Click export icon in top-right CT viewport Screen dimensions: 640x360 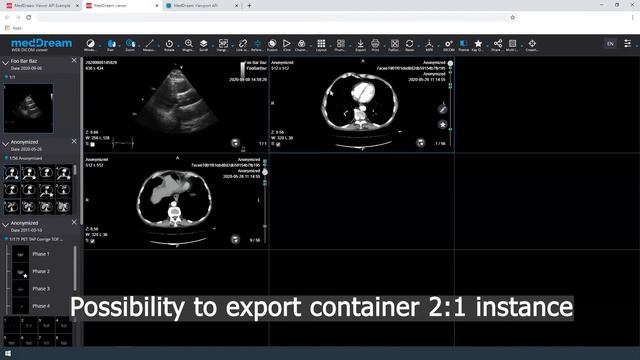420,142
